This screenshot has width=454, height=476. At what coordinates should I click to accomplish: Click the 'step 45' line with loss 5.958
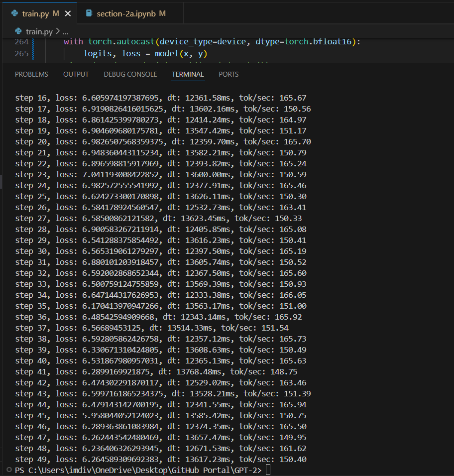click(161, 415)
